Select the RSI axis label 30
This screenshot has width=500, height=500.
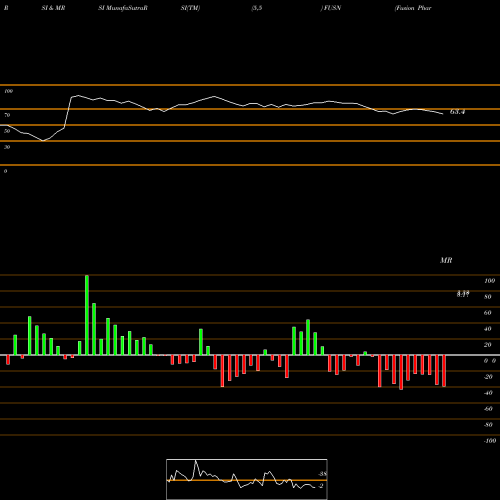point(7,147)
